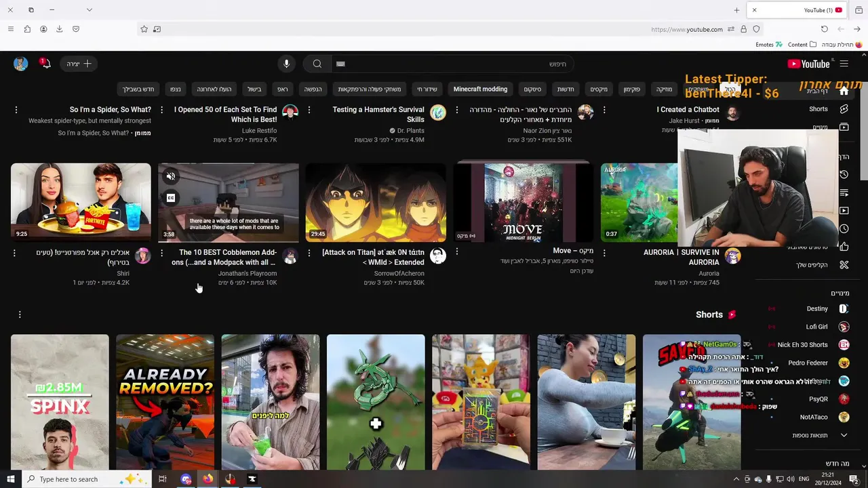
Task: Open the options menu for Testing a Hamster's Survival Skills
Action: (x=309, y=110)
